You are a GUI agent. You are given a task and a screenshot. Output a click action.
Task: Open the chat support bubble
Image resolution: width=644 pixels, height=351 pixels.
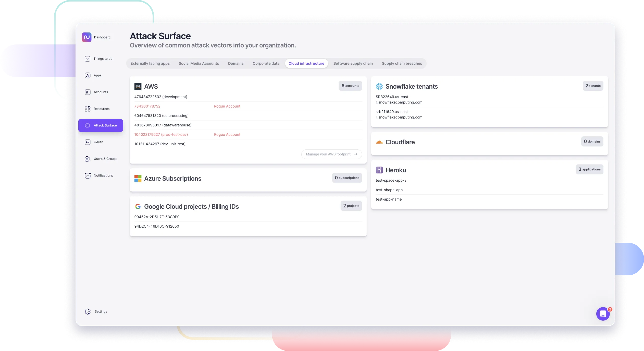pyautogui.click(x=602, y=314)
